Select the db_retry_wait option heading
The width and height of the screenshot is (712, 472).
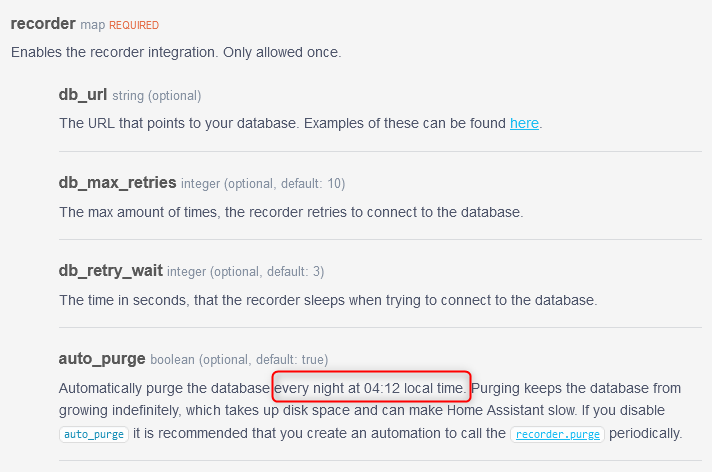pos(111,271)
